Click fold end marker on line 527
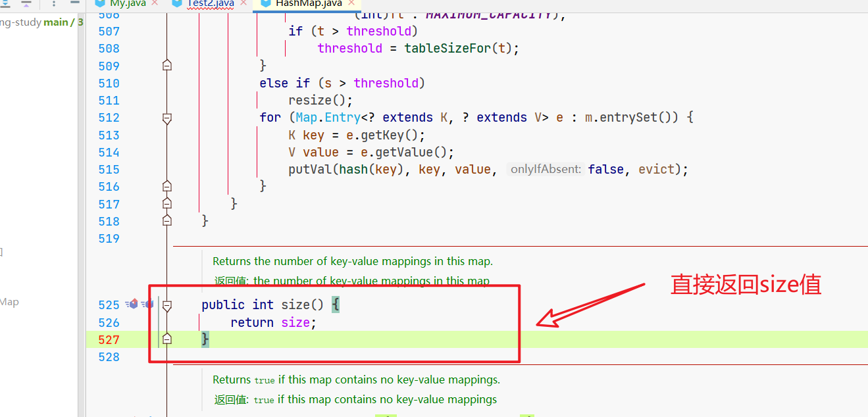Viewport: 868px width, 417px height. coord(167,339)
